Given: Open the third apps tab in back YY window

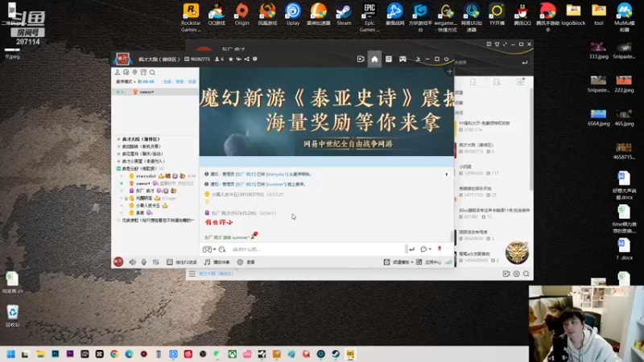Looking at the screenshot, I should click(x=520, y=82).
